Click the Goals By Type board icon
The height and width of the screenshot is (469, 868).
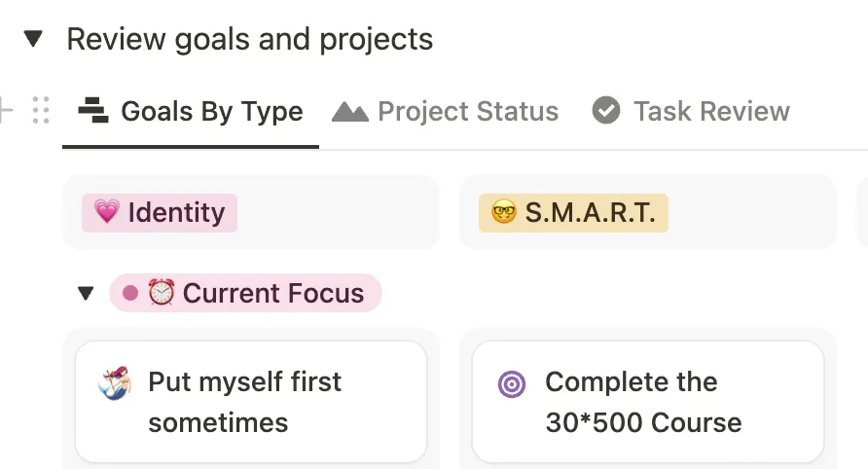[x=94, y=112]
